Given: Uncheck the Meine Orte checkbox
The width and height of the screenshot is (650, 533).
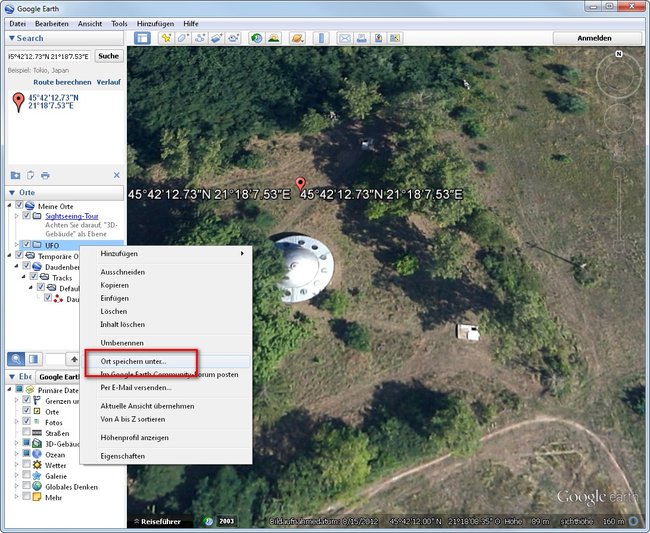Looking at the screenshot, I should [x=19, y=205].
